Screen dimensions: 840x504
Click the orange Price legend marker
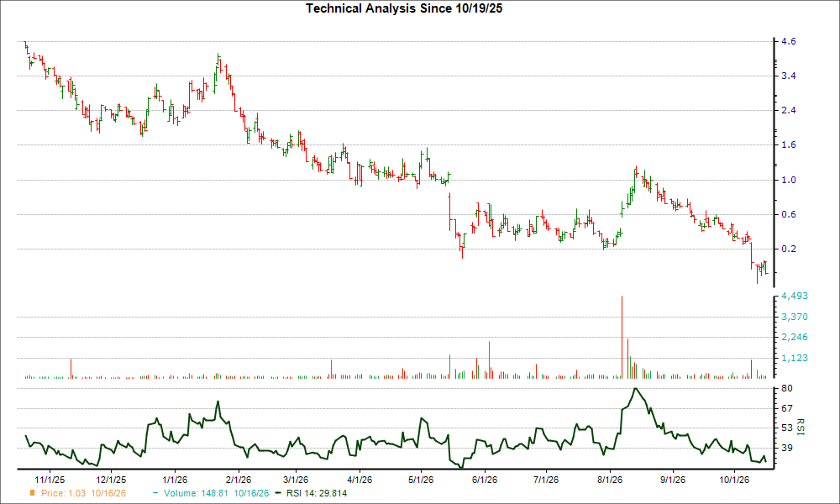[x=33, y=493]
